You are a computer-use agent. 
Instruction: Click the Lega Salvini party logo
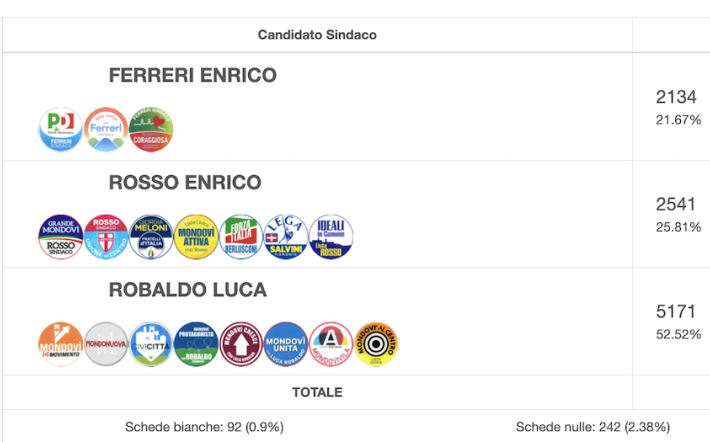(286, 236)
